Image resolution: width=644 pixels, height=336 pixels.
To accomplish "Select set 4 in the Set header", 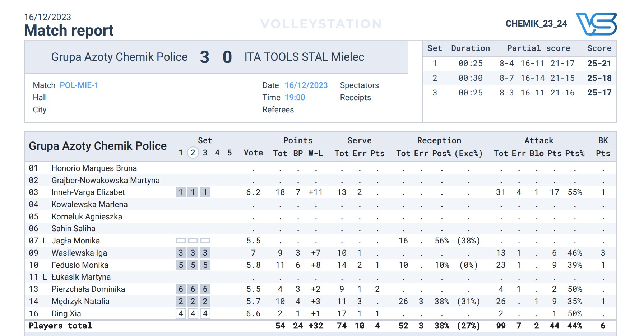I will [x=217, y=153].
